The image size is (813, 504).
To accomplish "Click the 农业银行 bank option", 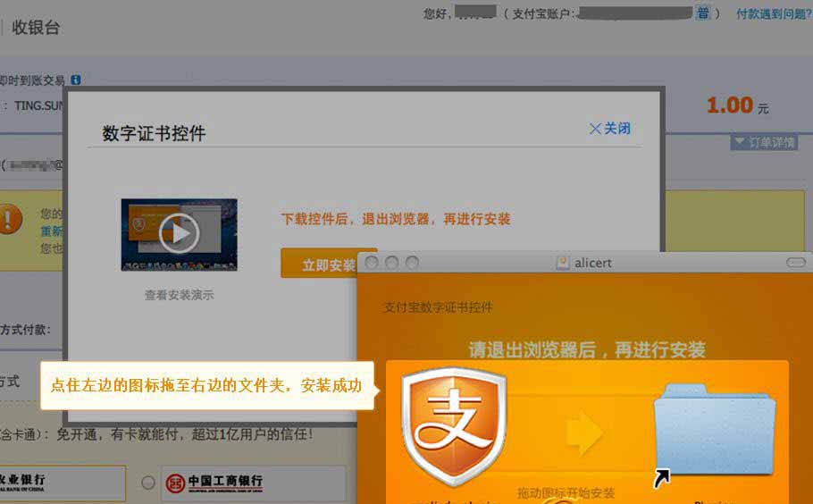I will 63,483.
